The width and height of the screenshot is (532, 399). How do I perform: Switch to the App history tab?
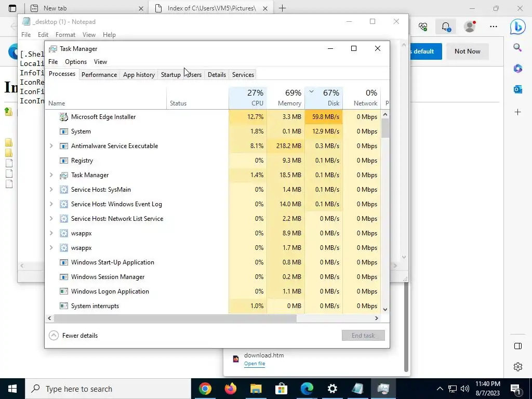click(x=139, y=75)
